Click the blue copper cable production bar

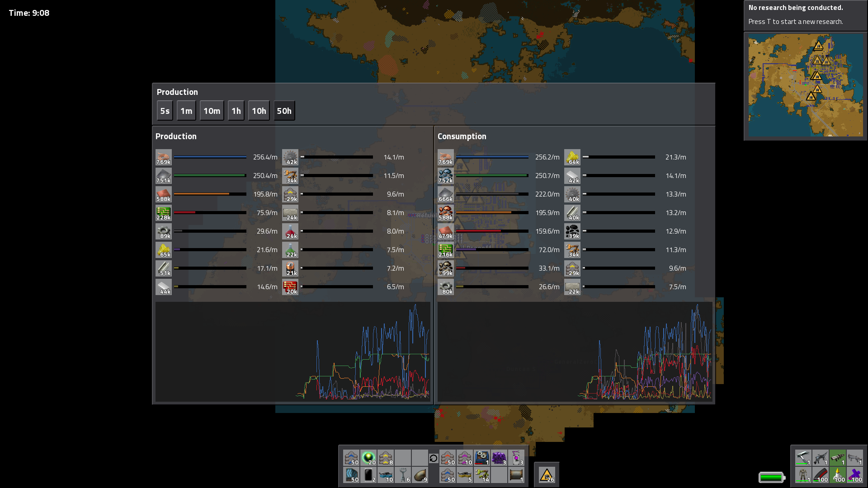(210, 157)
